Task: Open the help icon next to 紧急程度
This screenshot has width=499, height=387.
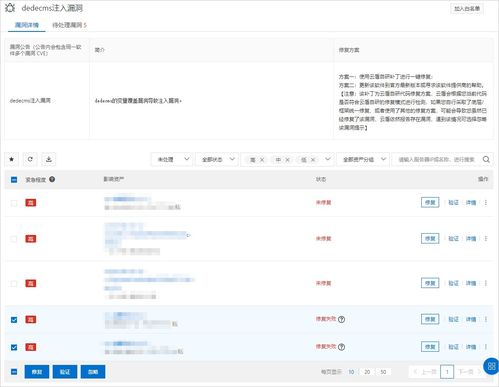Action: (52, 179)
